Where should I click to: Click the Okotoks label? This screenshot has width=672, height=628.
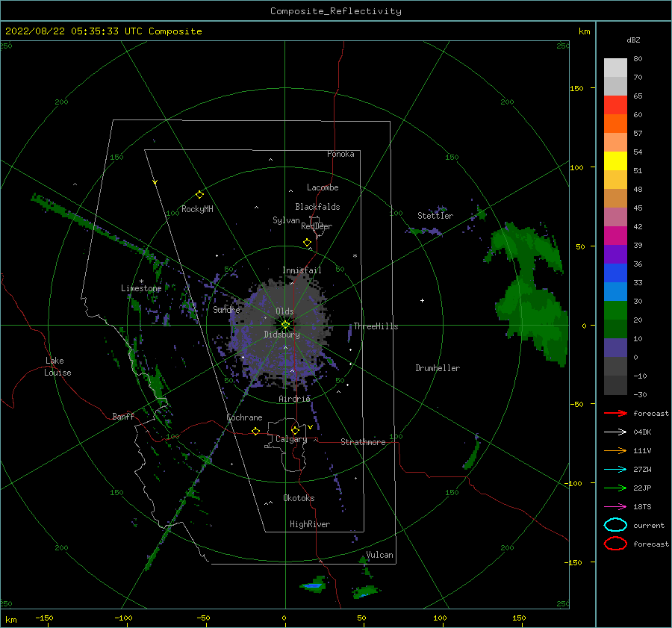(x=299, y=498)
